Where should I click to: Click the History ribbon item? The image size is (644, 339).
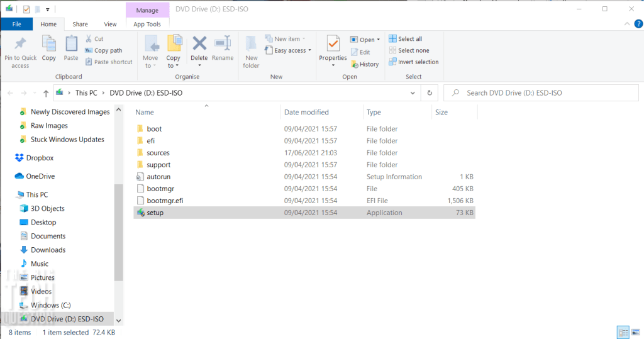point(365,65)
